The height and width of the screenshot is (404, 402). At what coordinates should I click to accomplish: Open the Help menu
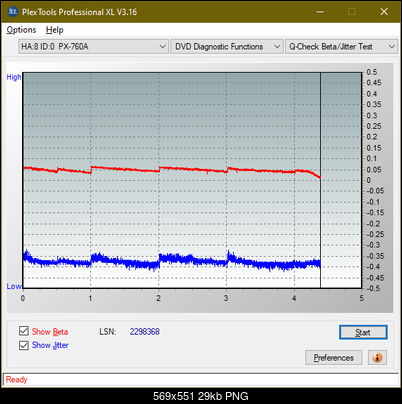coord(55,30)
